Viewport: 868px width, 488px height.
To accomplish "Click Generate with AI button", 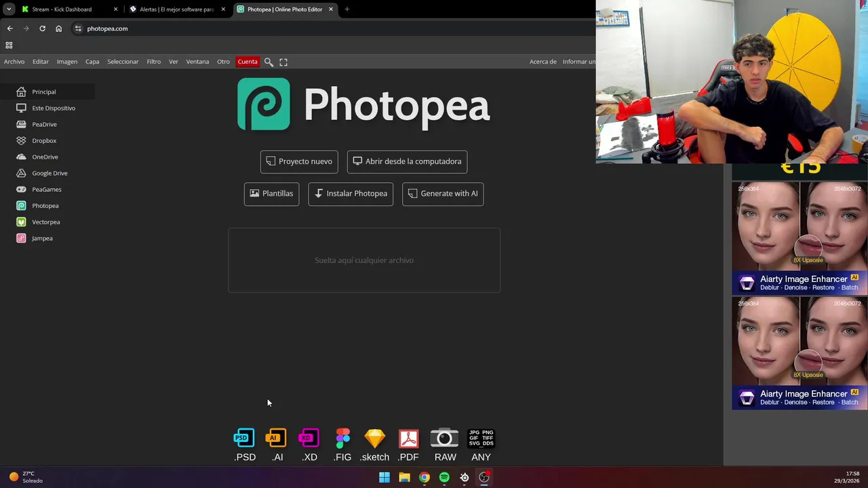I will (x=443, y=194).
